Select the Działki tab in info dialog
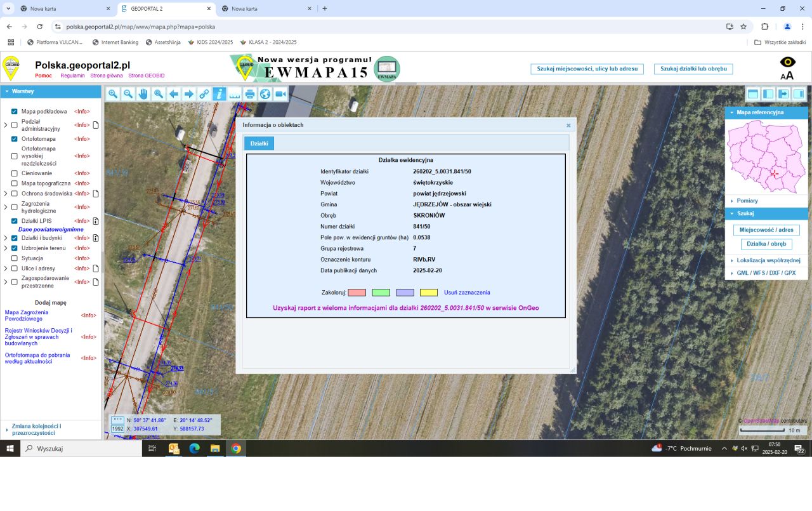The height and width of the screenshot is (511, 812). 259,143
